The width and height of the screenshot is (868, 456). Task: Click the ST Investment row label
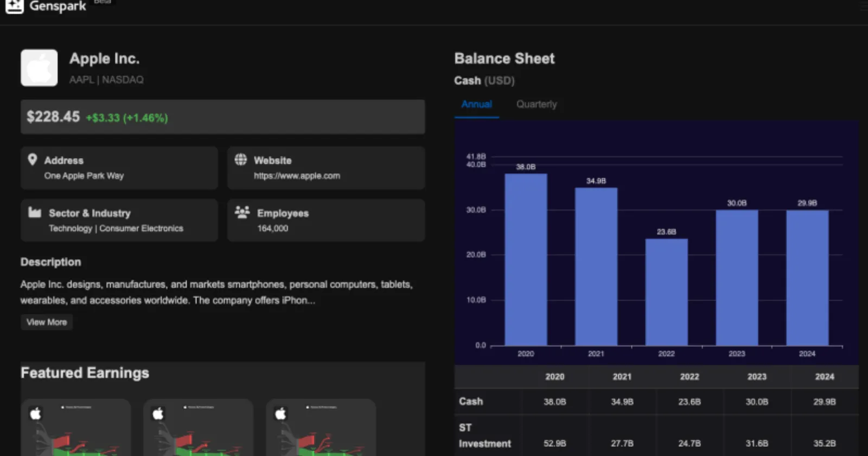pos(485,435)
